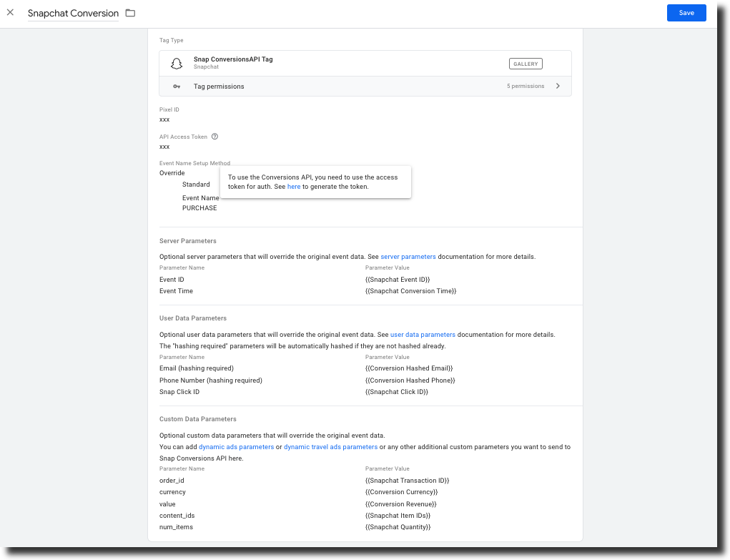Image resolution: width=730 pixels, height=560 pixels.
Task: Click the Save button
Action: point(686,12)
